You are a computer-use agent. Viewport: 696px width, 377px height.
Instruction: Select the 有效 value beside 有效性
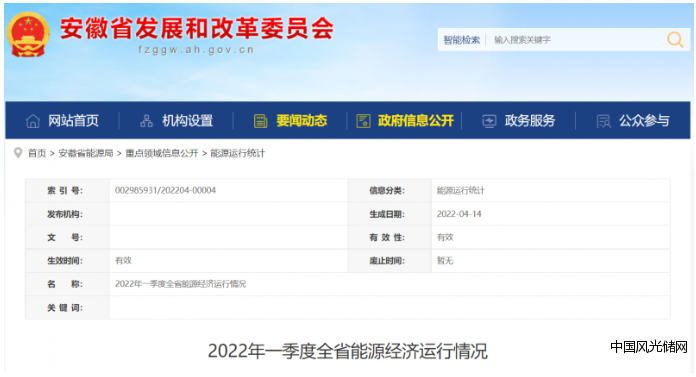tap(445, 237)
